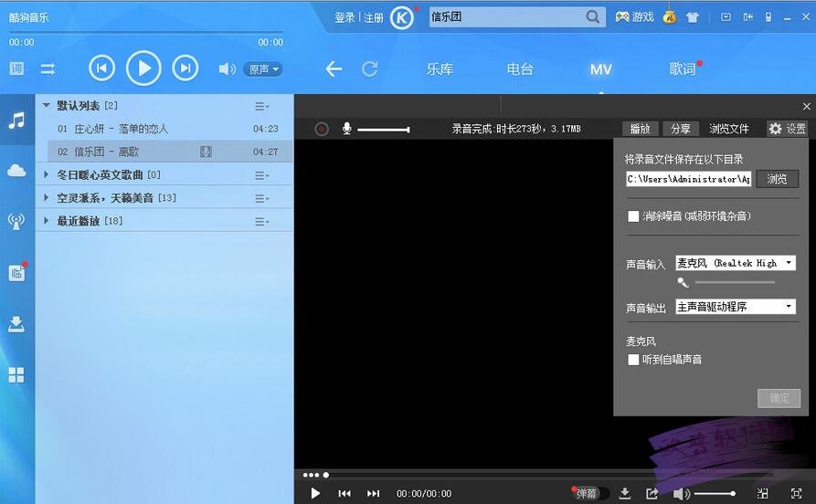The height and width of the screenshot is (504, 816).
Task: Enable 听到自唱声音 checkbox
Action: click(633, 360)
